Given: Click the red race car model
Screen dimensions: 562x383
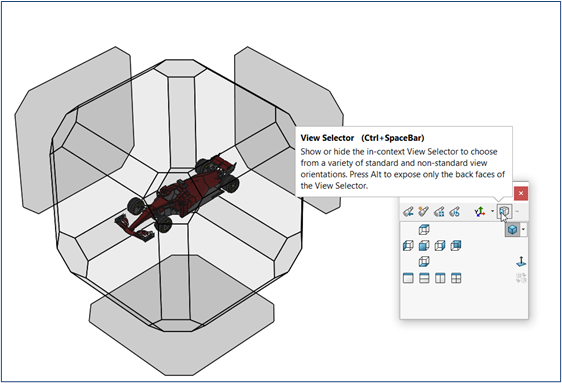Looking at the screenshot, I should tap(177, 198).
